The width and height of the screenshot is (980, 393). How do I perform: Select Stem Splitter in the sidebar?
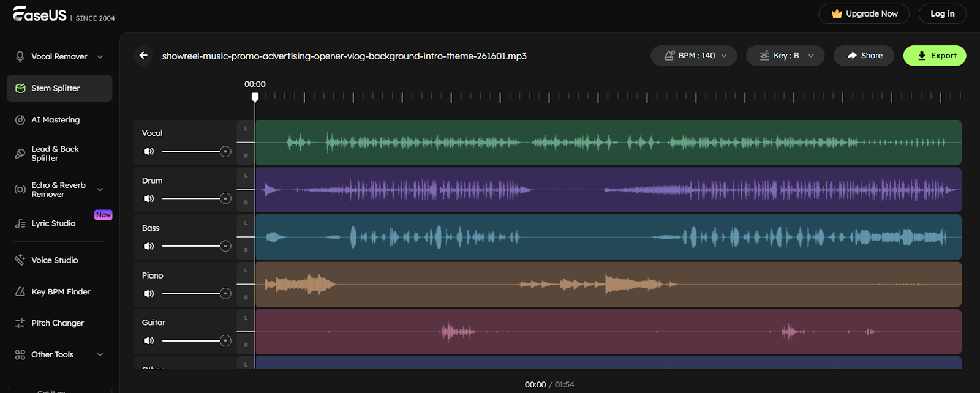point(59,88)
